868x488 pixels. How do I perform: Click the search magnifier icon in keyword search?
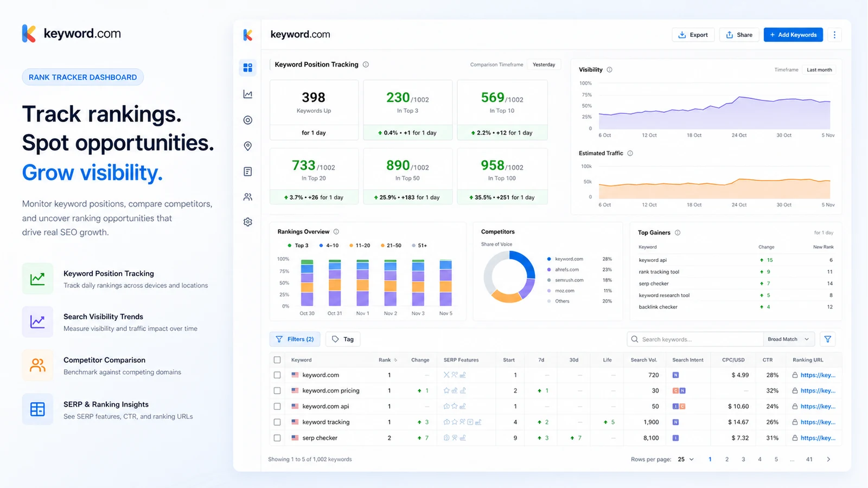[x=634, y=339]
